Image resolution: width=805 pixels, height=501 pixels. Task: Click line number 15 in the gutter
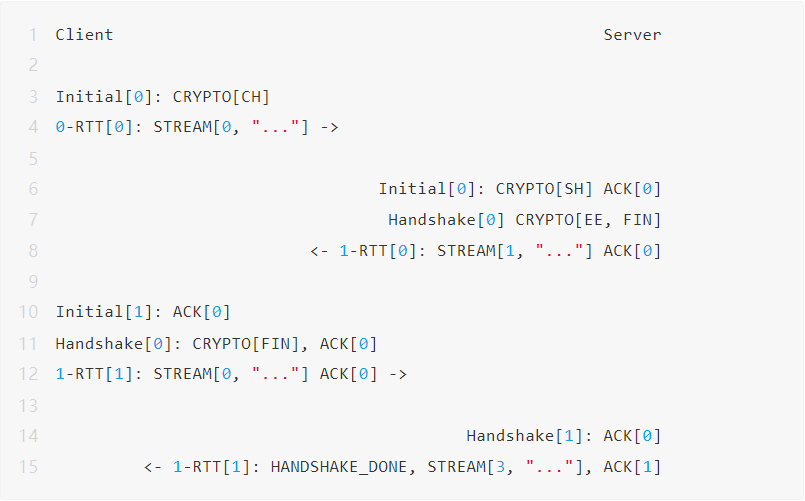[x=28, y=467]
